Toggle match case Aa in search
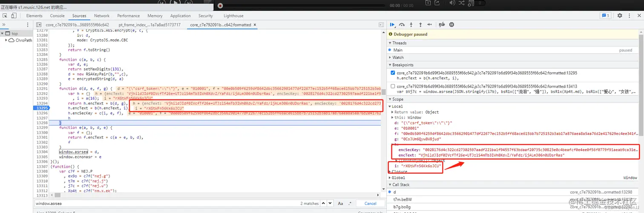The height and width of the screenshot is (213, 644). pos(341,204)
